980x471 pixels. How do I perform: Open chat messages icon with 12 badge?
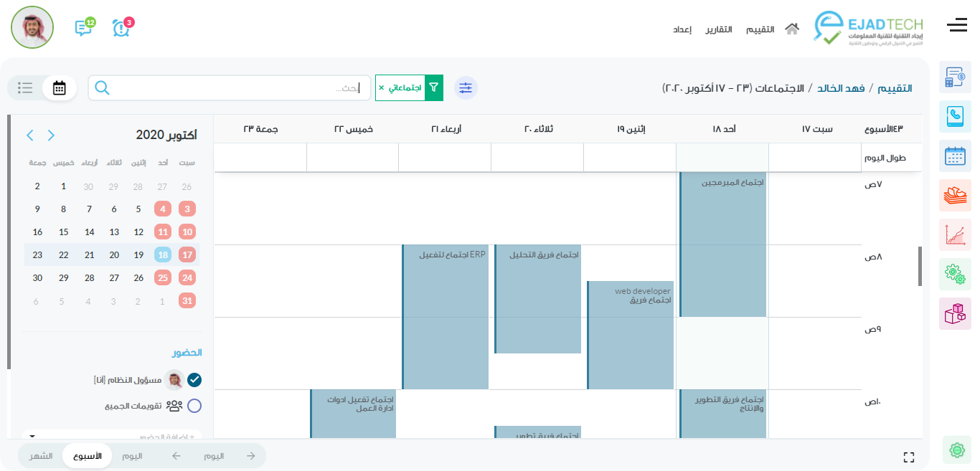point(84,27)
